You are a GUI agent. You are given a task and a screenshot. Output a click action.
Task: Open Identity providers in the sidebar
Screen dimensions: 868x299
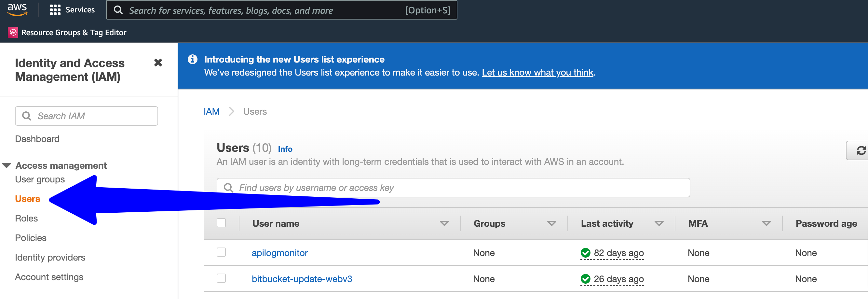[x=50, y=258]
